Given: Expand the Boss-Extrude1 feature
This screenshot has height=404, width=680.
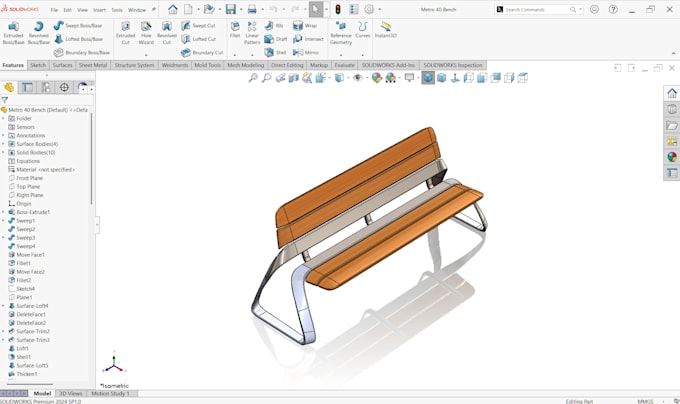Looking at the screenshot, I should tap(3, 212).
